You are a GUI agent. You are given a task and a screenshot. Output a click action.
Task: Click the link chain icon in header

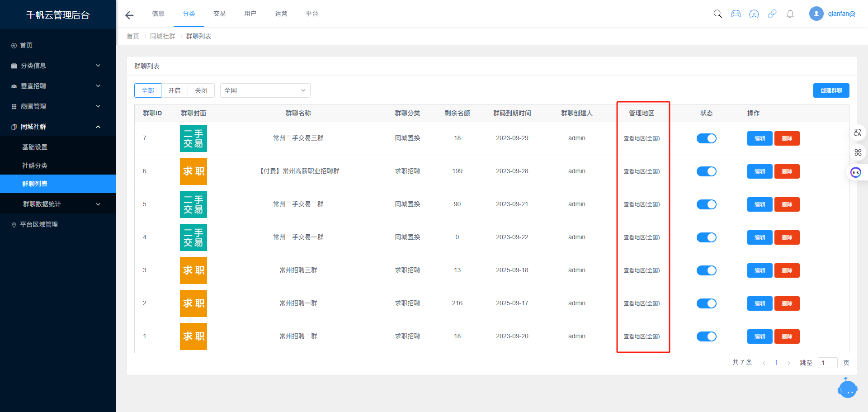(x=772, y=14)
